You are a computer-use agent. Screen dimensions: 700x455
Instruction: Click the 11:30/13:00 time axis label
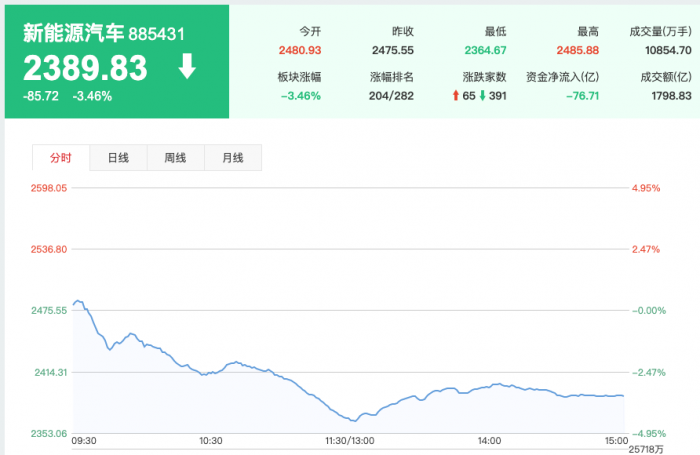(x=349, y=440)
